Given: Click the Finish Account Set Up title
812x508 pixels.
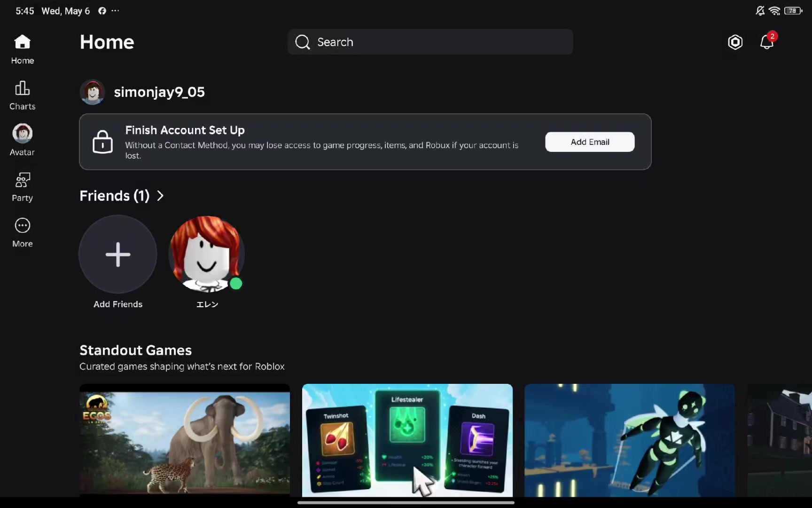Looking at the screenshot, I should pyautogui.click(x=185, y=130).
